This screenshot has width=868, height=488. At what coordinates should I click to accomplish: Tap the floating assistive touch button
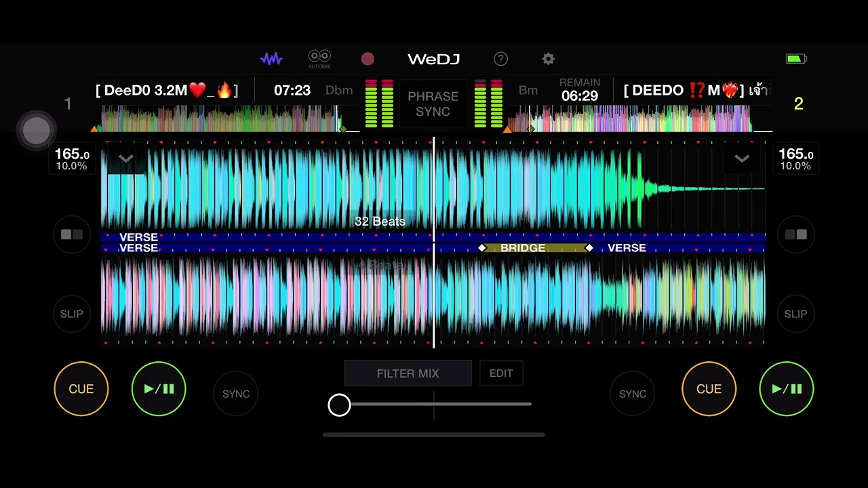coord(37,130)
